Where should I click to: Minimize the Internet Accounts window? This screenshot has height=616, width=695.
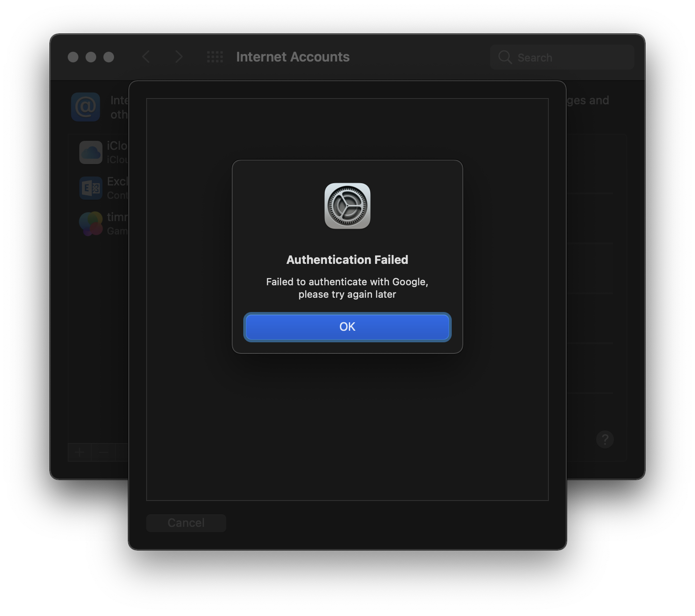[91, 57]
